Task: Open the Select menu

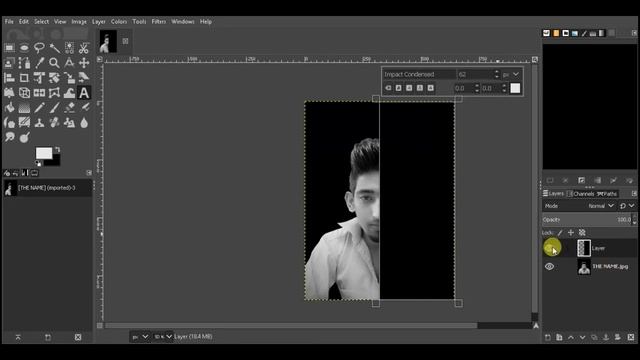Action: 41,22
